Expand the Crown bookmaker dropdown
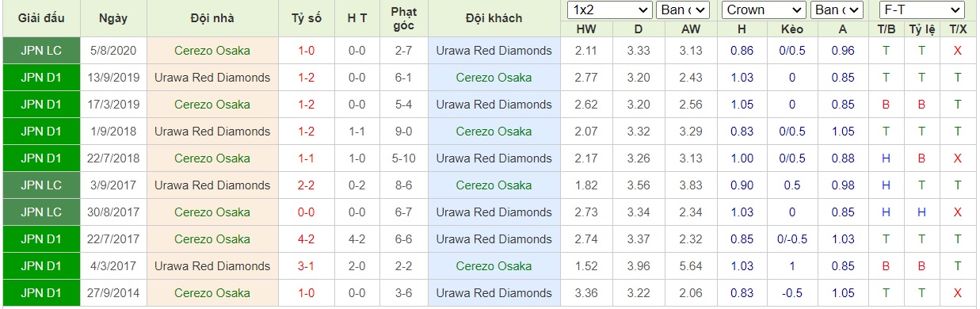The image size is (980, 309). click(764, 10)
